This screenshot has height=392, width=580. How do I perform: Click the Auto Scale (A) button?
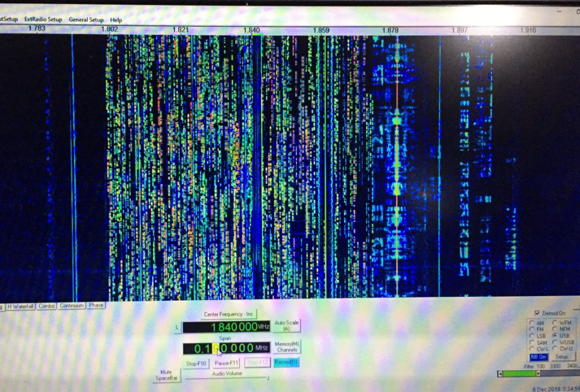pos(286,325)
